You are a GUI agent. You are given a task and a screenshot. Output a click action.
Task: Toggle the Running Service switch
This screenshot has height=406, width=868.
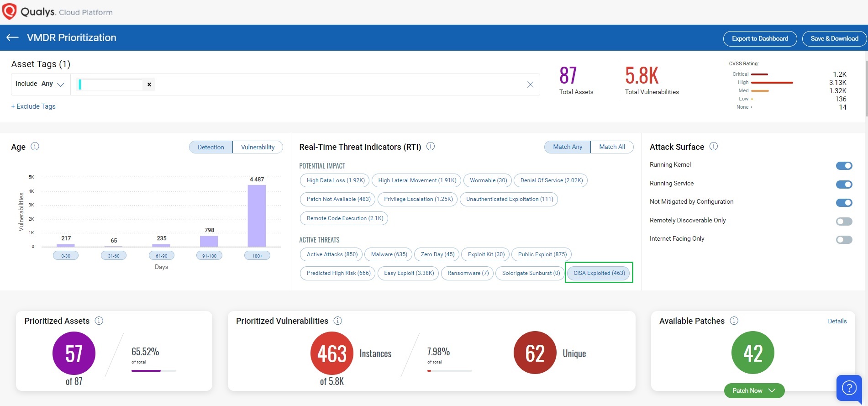pos(844,184)
